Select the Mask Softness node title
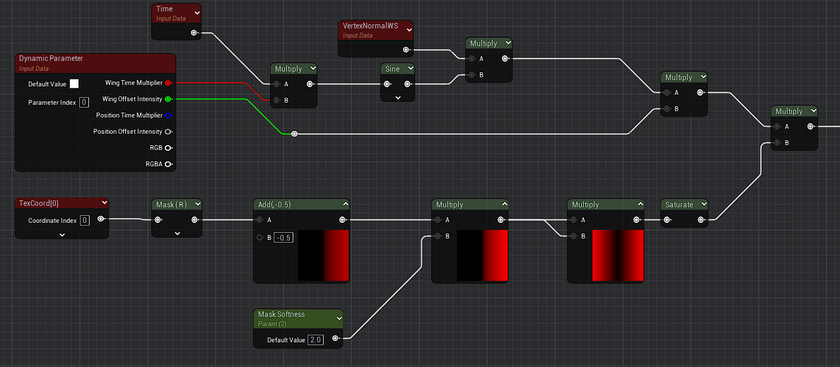840x367 pixels. click(x=281, y=314)
